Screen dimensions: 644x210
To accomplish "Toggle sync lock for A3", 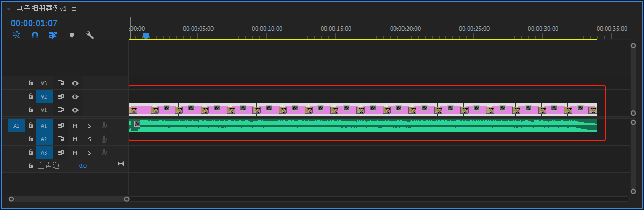I will [x=61, y=152].
